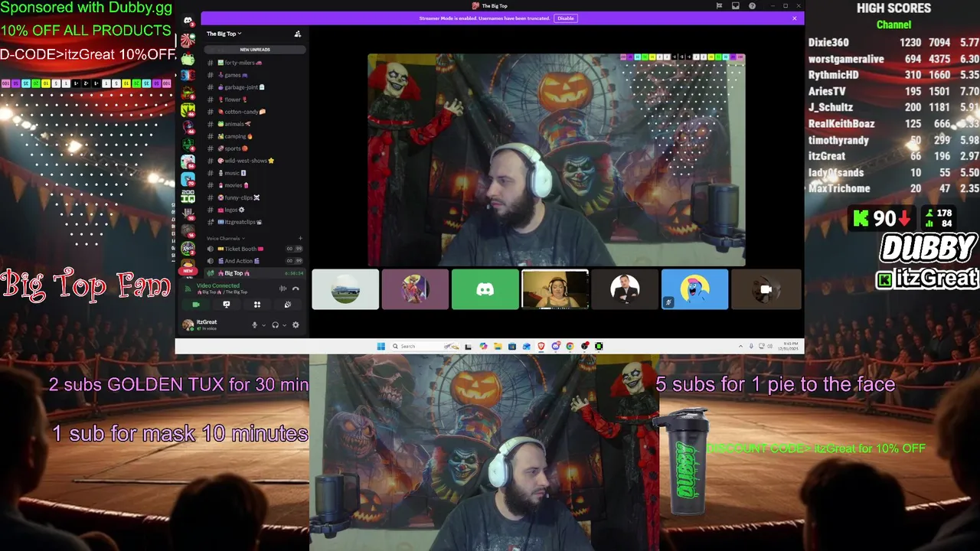This screenshot has width=980, height=551.
Task: Open the movies text channel
Action: pyautogui.click(x=254, y=185)
